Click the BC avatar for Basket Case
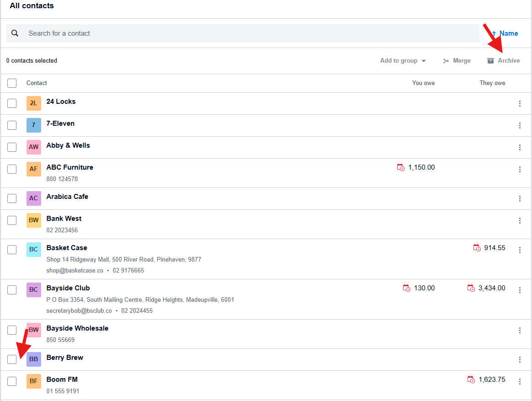532x401 pixels. 33,250
